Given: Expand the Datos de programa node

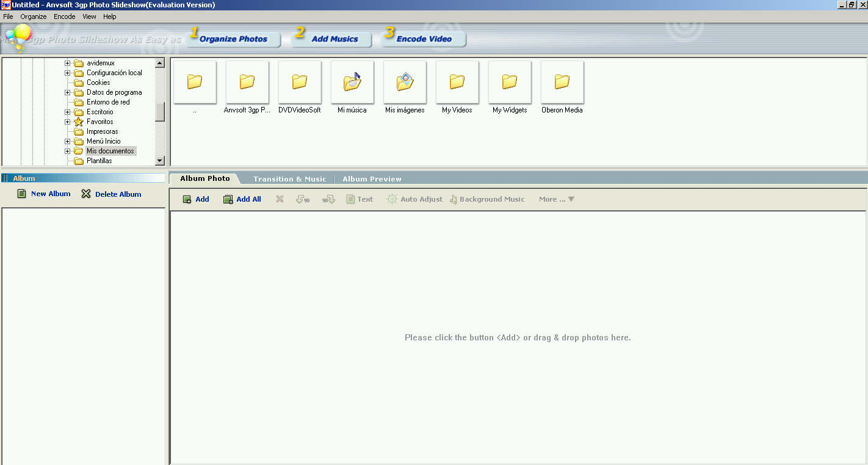Looking at the screenshot, I should [68, 92].
